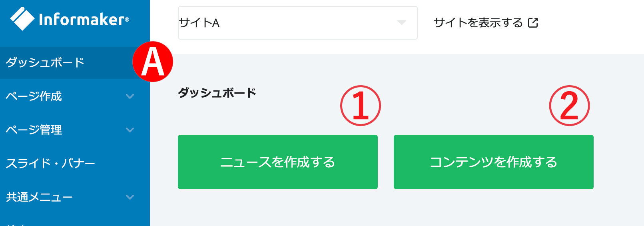Screen dimensions: 644x226
Task: Click the ダッシュボード page heading
Action: (217, 93)
